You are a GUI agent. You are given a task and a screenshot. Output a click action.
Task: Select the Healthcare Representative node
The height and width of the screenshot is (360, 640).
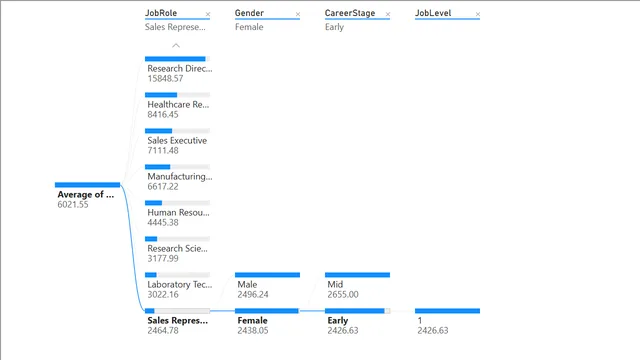pyautogui.click(x=178, y=106)
